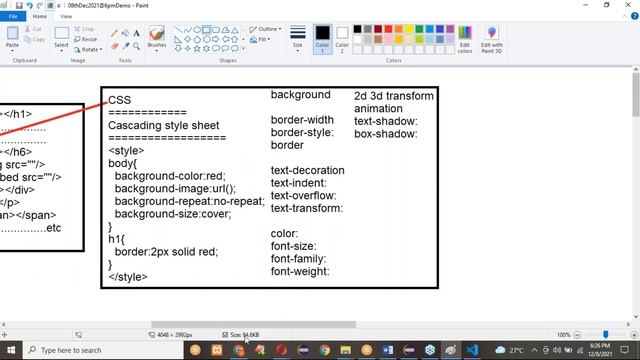Choose the Rounded rectangle shape

(x=216, y=30)
